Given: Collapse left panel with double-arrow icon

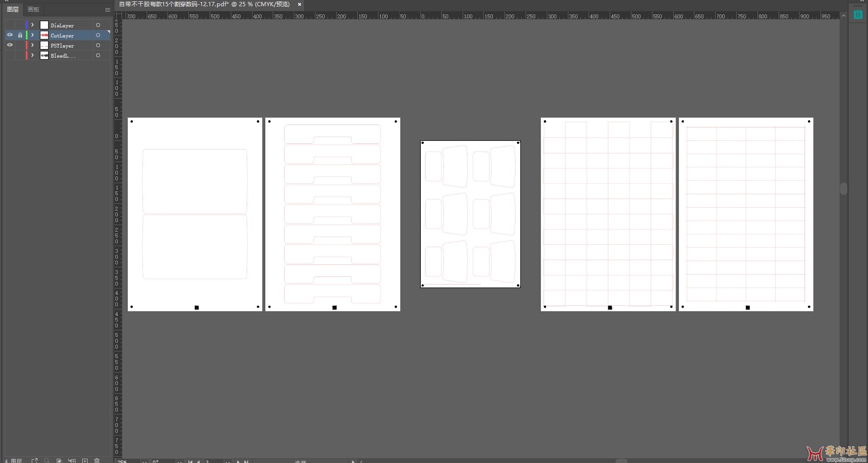Looking at the screenshot, I should click(7, 1).
